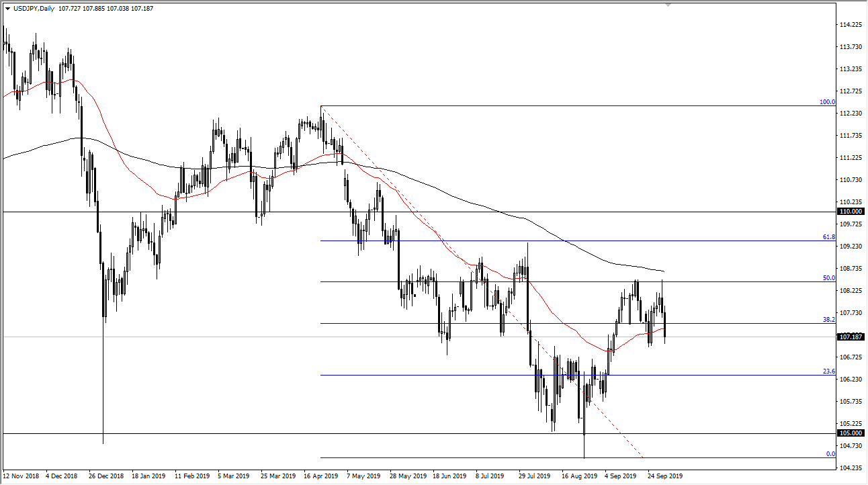Click the Fibonacci 61.8 level label
Viewport: 868px width, 485px height.
[828, 237]
